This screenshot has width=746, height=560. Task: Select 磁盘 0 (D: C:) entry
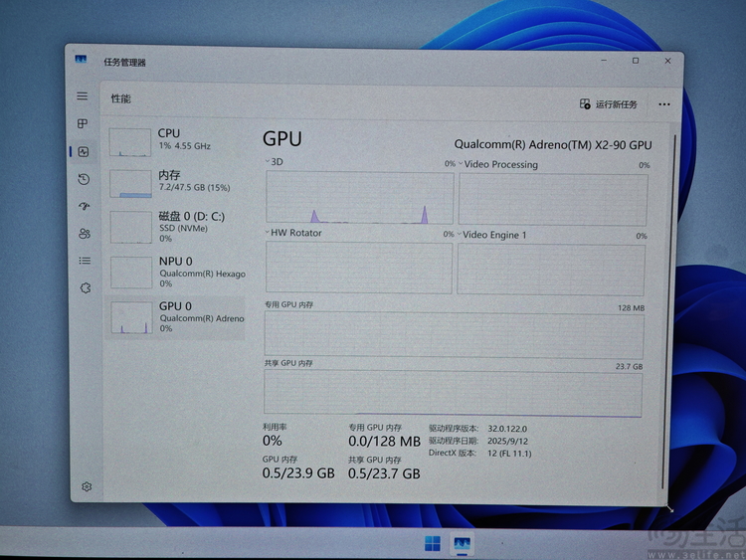click(175, 226)
